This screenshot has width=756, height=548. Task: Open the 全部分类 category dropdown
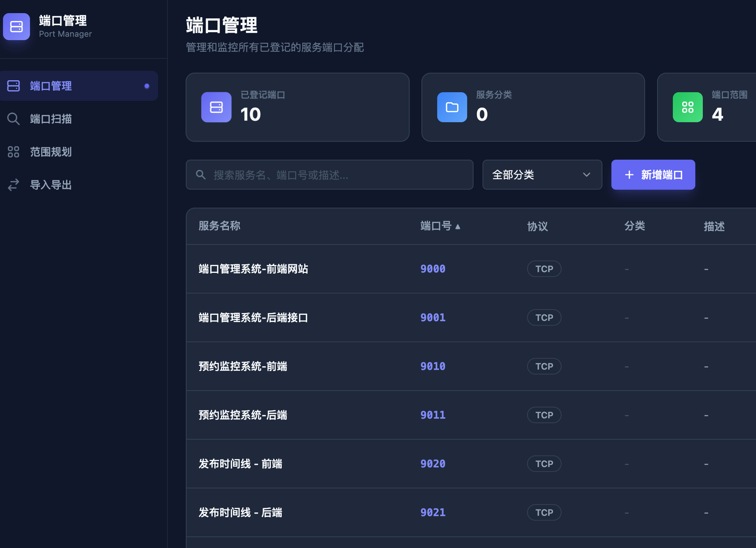[542, 175]
